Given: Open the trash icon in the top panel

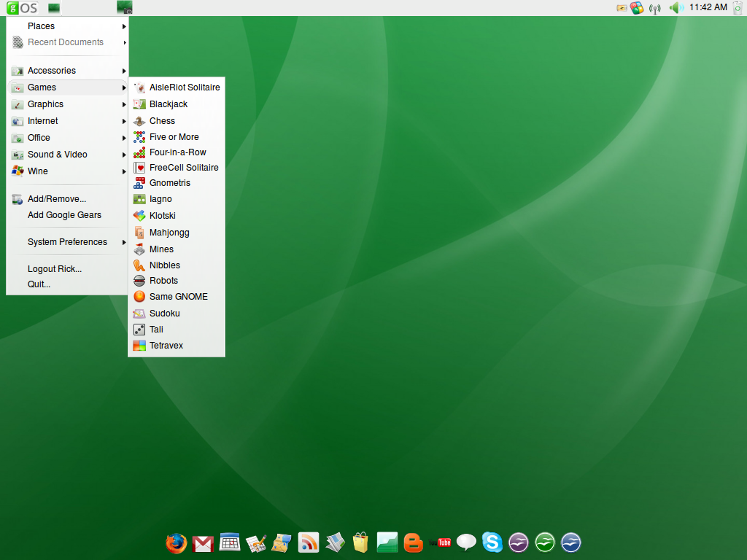Looking at the screenshot, I should click(x=738, y=8).
